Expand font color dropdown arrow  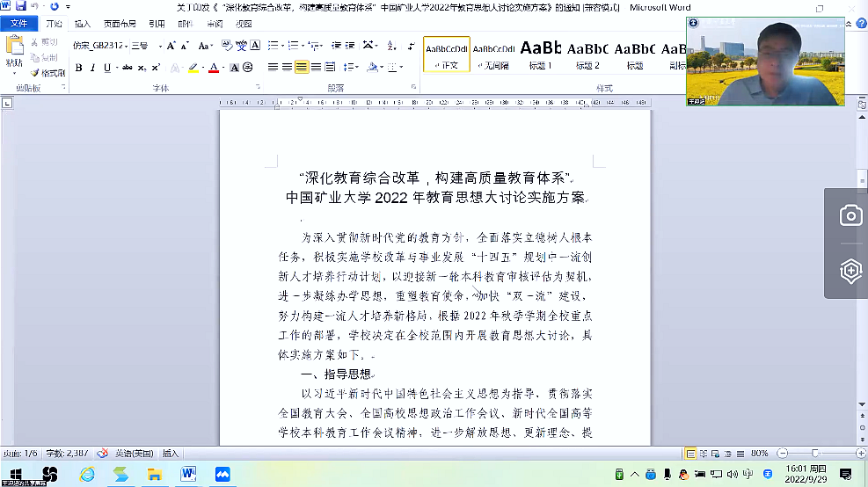click(x=223, y=68)
